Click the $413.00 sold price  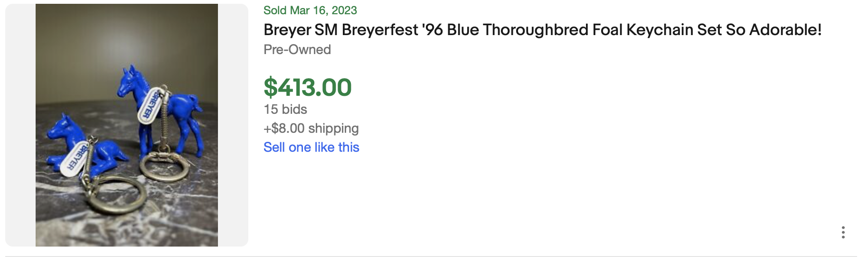[307, 88]
